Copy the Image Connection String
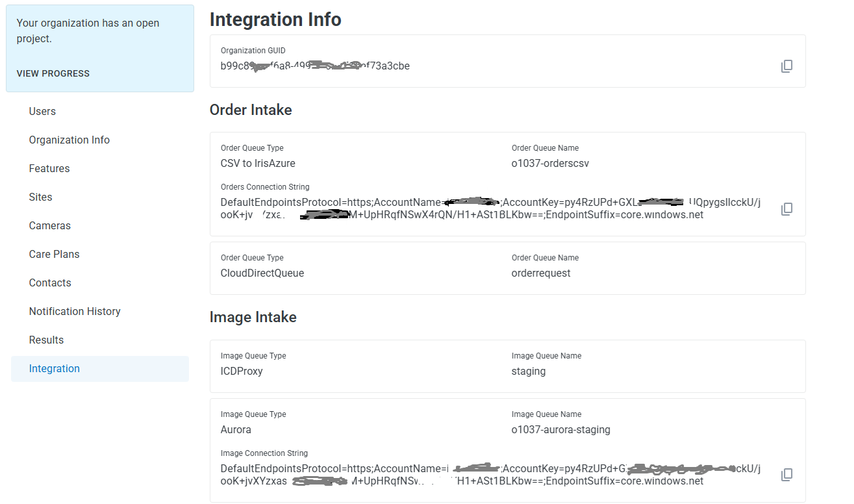The image size is (854, 504). [786, 475]
